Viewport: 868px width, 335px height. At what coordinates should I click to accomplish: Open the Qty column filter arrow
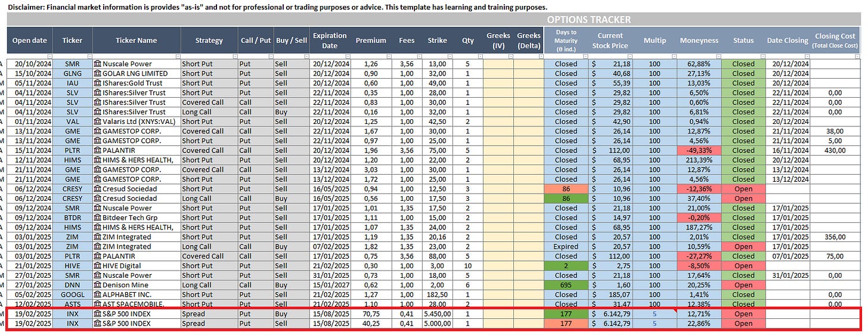[479, 57]
